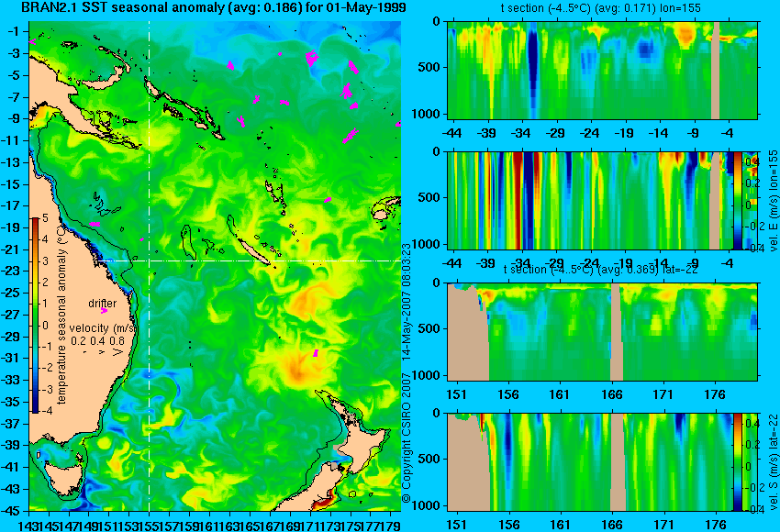Click the '-1' latitude label on map axis
Screen dimensions: 780x532
click(14, 31)
